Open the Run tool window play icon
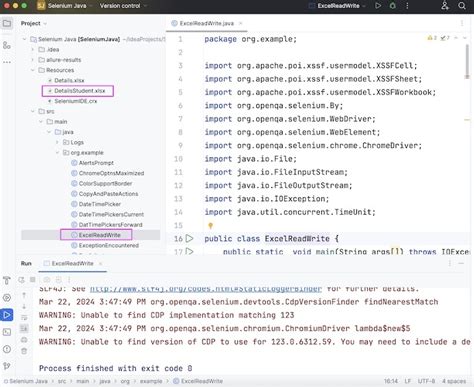Screen dimensions: 474x387 pos(7,315)
